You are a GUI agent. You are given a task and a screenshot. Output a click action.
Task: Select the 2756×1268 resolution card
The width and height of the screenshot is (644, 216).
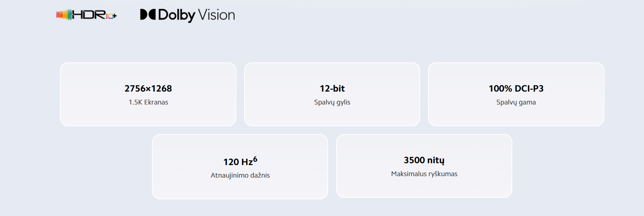coord(148,95)
